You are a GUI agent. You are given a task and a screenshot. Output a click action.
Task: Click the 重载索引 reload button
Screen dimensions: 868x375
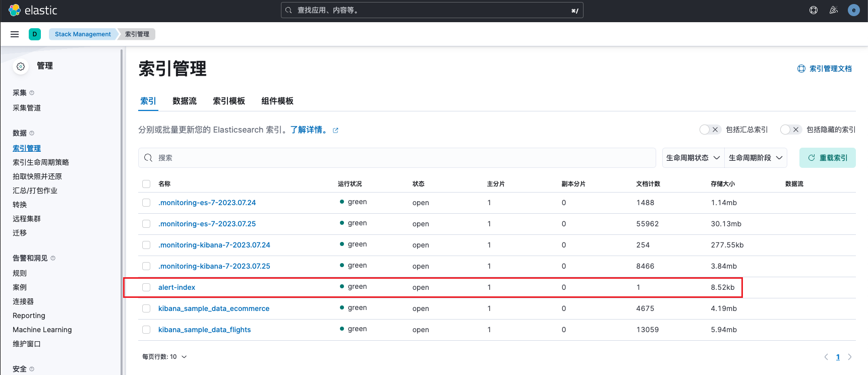tap(828, 158)
